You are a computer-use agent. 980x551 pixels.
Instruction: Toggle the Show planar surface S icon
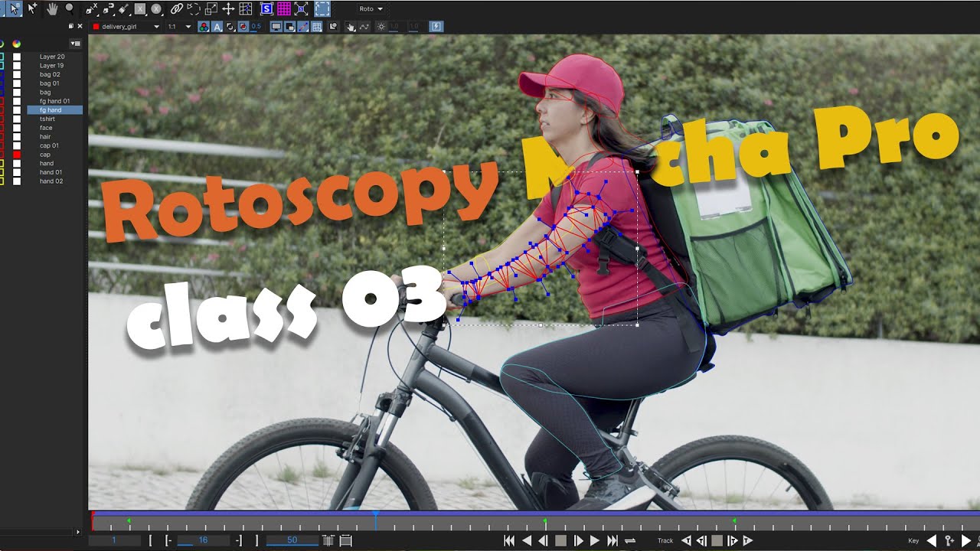coord(266,9)
